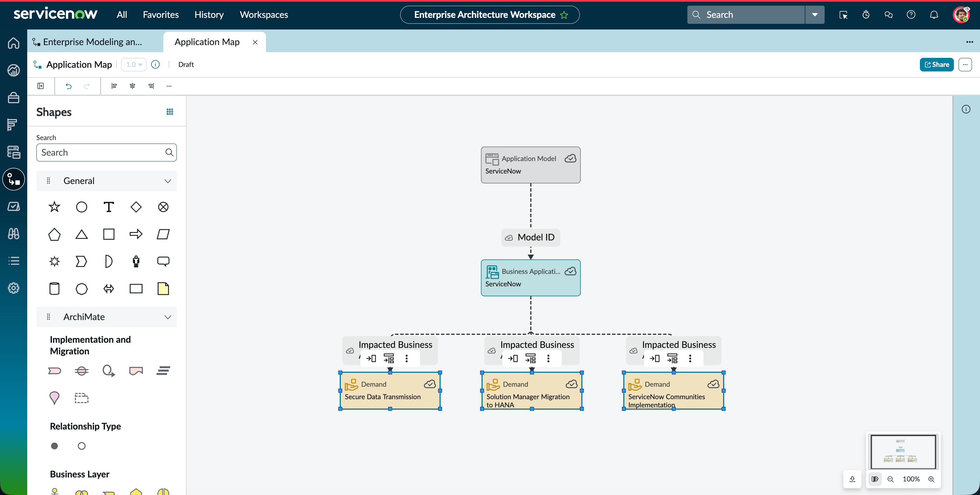Open the History menu

(209, 14)
